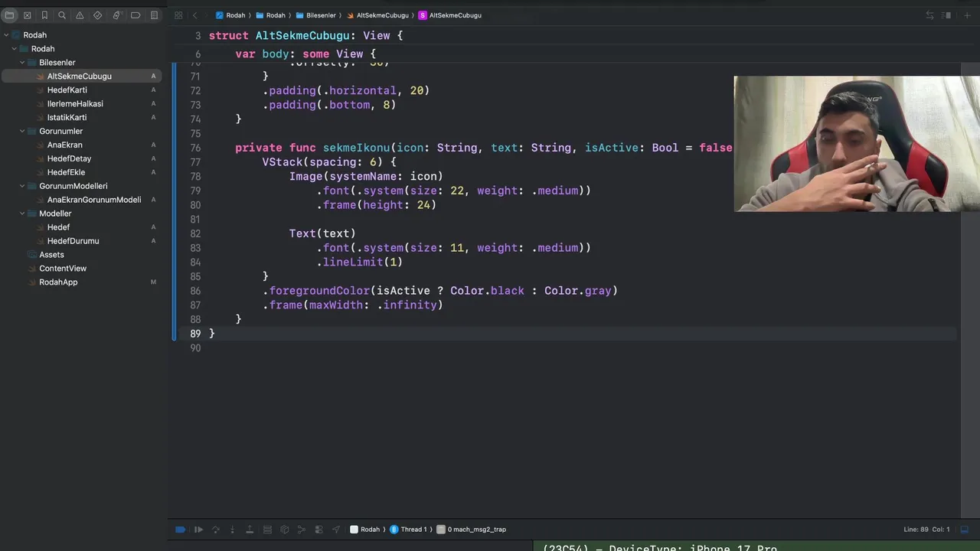Click sticky header struct AltSekmeCubugu line

pos(305,36)
